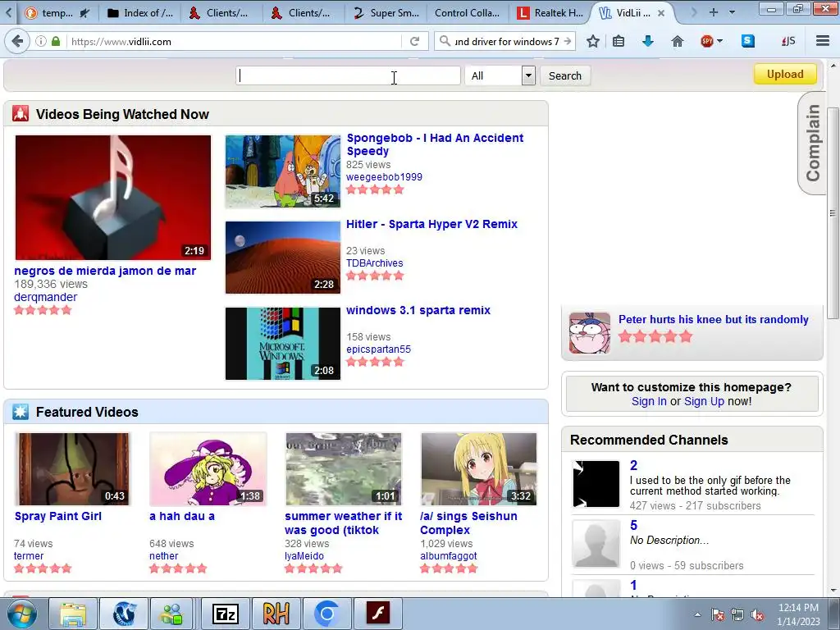Open Spray Paint Girl video title
Screen dimensions: 840x630
click(58, 516)
